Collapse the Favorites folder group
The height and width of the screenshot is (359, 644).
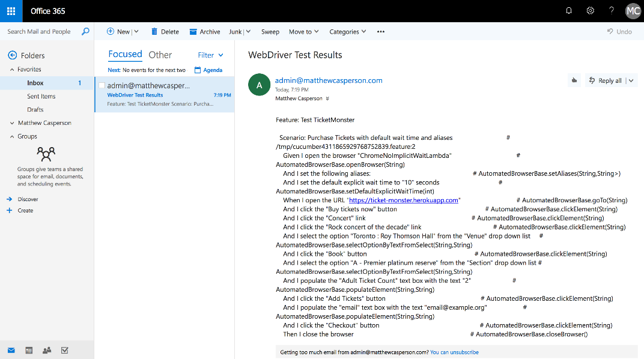click(12, 70)
